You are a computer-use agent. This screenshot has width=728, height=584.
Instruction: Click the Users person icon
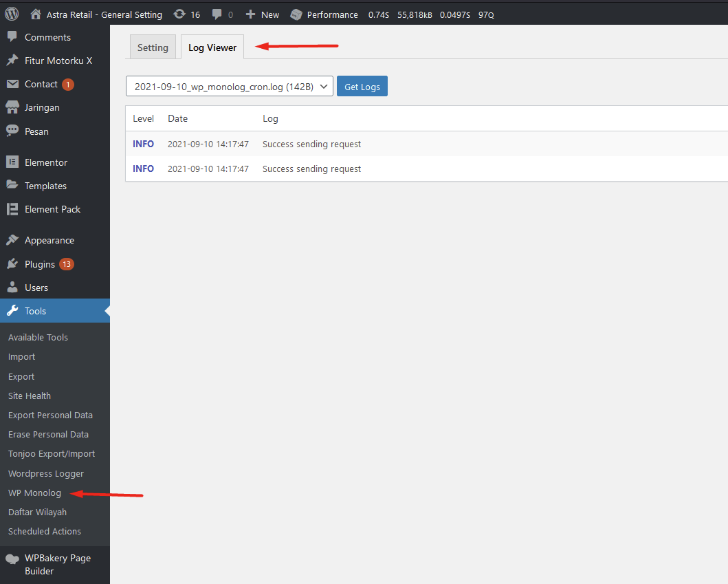click(12, 287)
